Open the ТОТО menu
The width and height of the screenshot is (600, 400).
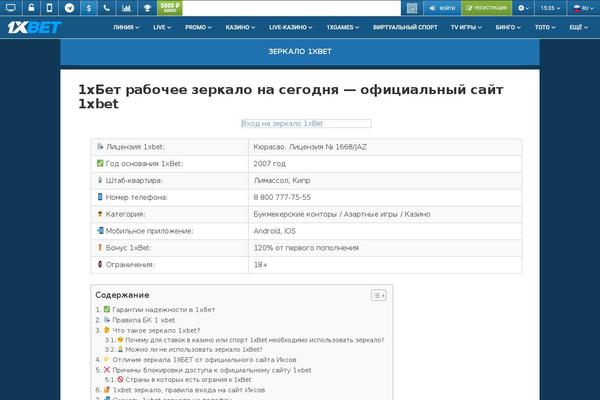coord(545,27)
